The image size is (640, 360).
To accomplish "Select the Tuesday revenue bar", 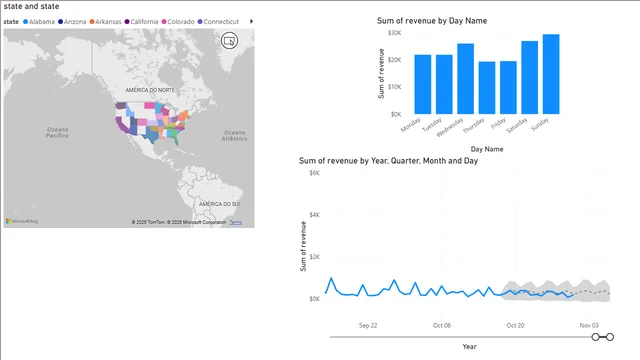I will pyautogui.click(x=444, y=84).
